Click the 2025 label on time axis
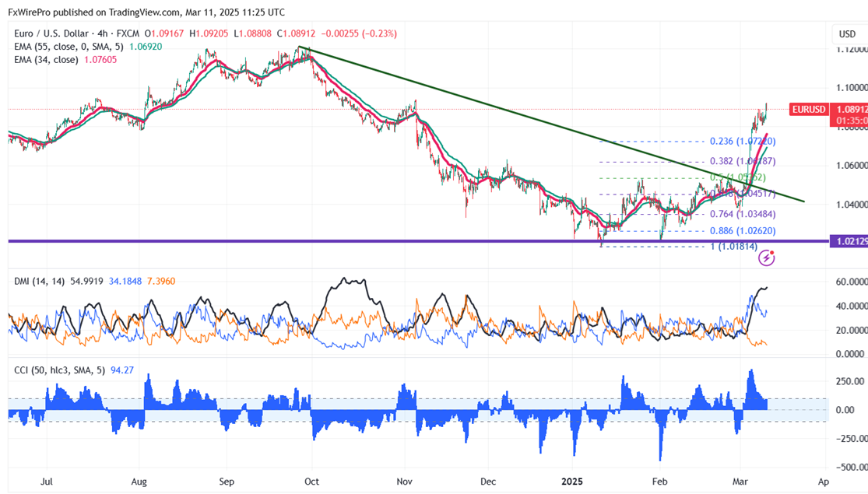This screenshot has width=868, height=494. 572,482
